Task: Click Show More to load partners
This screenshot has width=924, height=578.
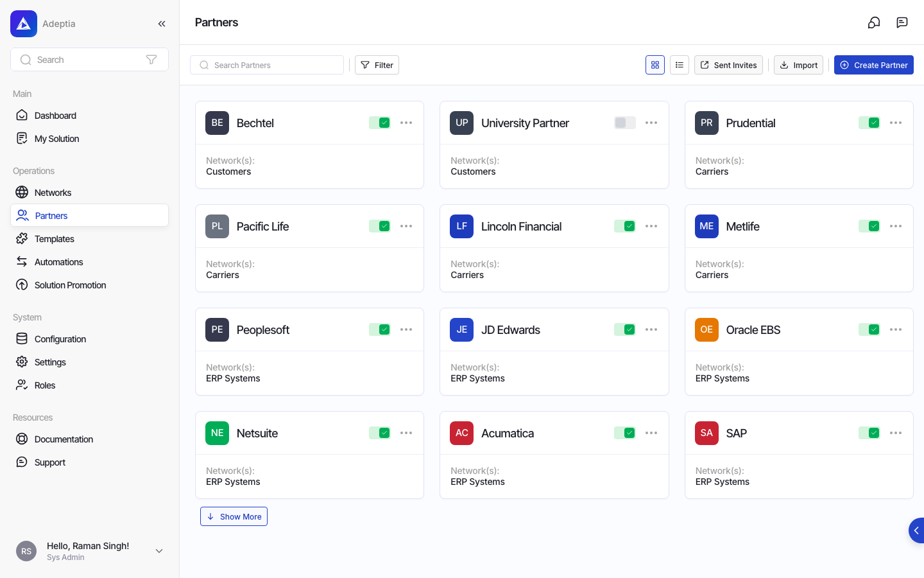Action: (x=234, y=516)
